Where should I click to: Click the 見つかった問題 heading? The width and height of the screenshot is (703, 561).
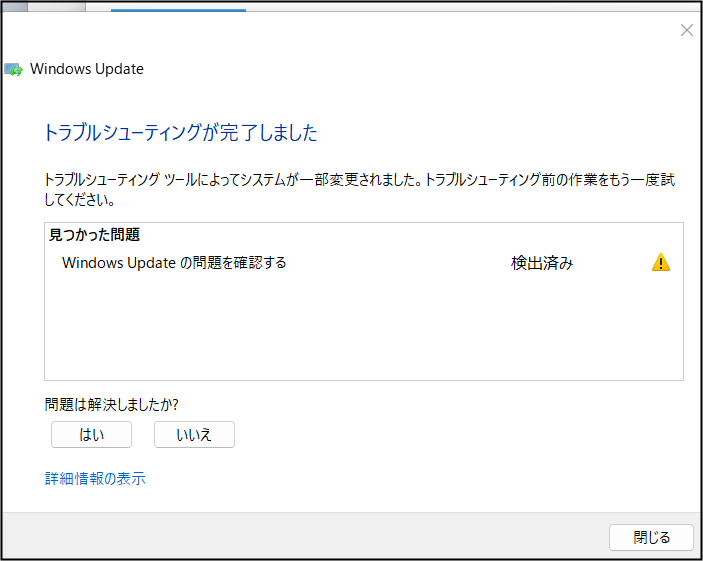(x=94, y=235)
